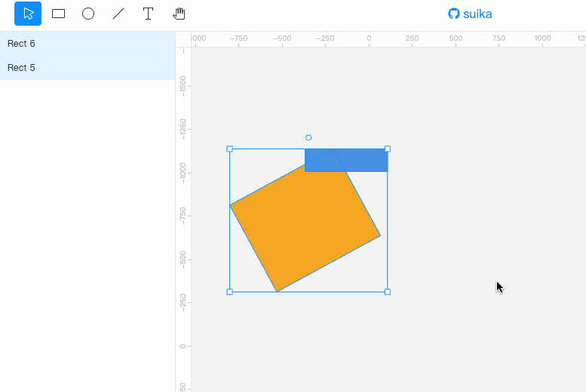Image resolution: width=586 pixels, height=392 pixels.
Task: Pick the Ellipse drawing tool
Action: tap(88, 14)
